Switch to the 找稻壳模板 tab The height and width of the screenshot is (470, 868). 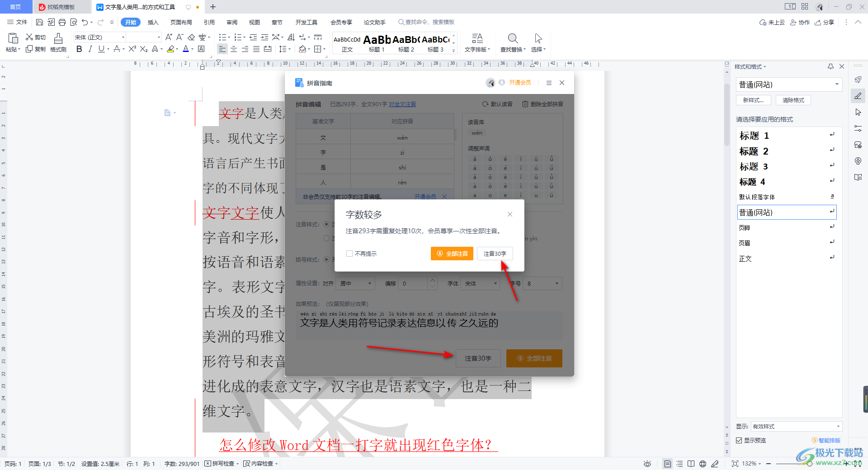tap(61, 7)
